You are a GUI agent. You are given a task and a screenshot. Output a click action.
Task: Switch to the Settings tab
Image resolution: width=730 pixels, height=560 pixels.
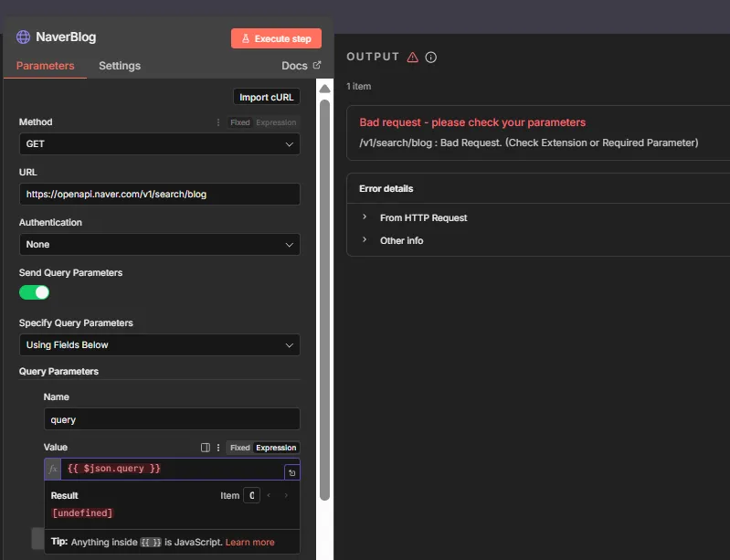[x=120, y=66]
